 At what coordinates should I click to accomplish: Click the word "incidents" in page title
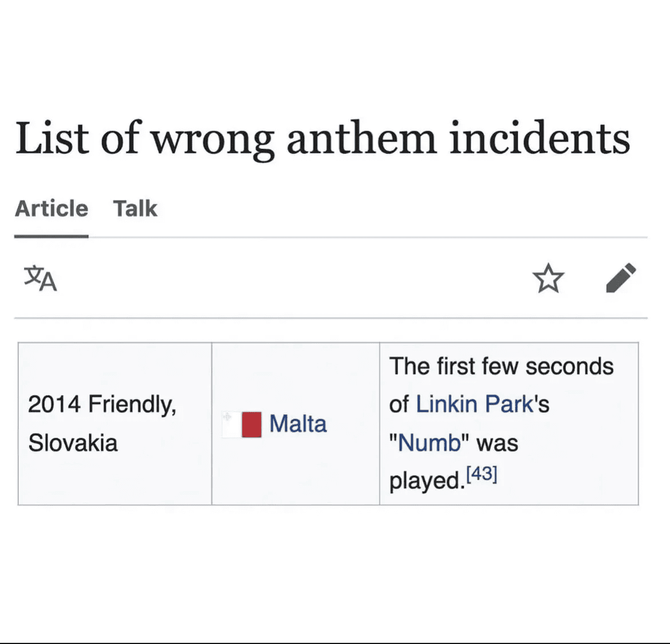(539, 138)
